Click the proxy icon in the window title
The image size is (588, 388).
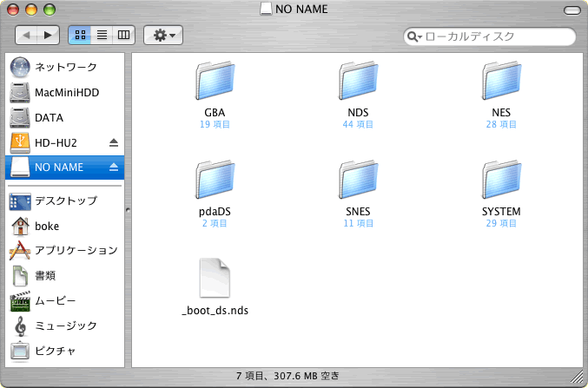pyautogui.click(x=266, y=9)
